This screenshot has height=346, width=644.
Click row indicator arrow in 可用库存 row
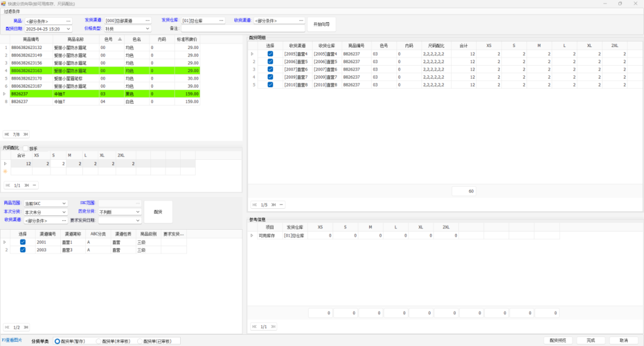pyautogui.click(x=252, y=236)
